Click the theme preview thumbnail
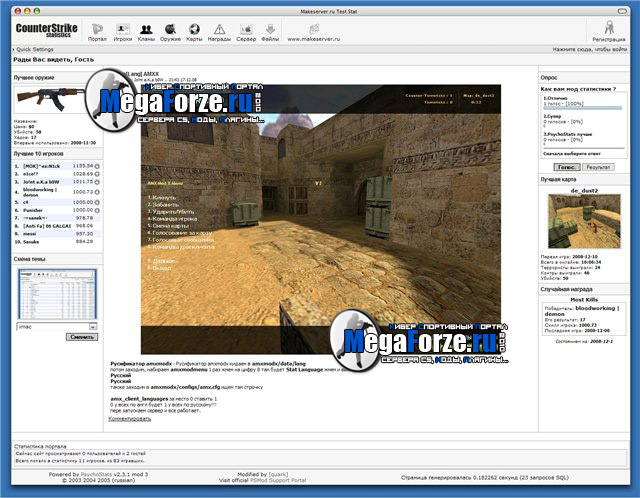Screen dimensions: 640x498 (x=57, y=294)
